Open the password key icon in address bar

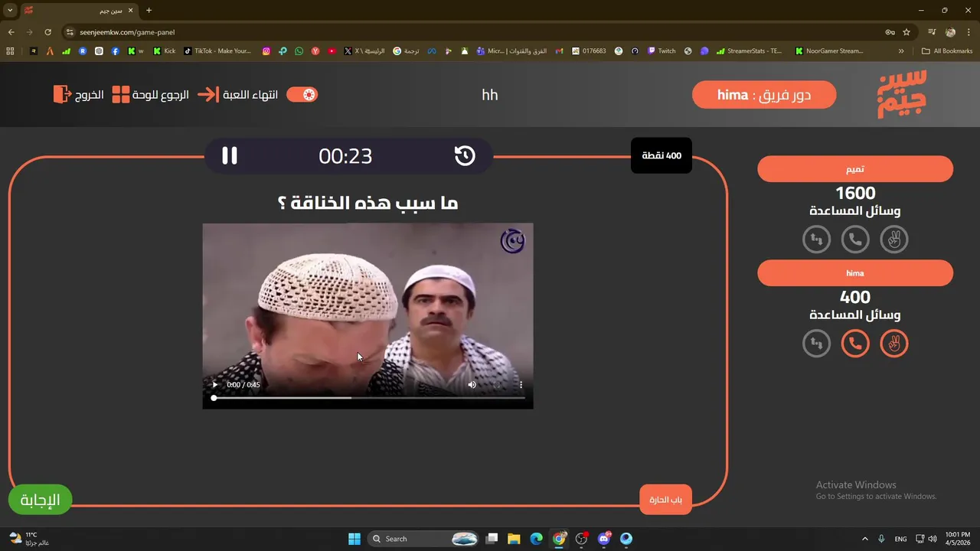[890, 32]
